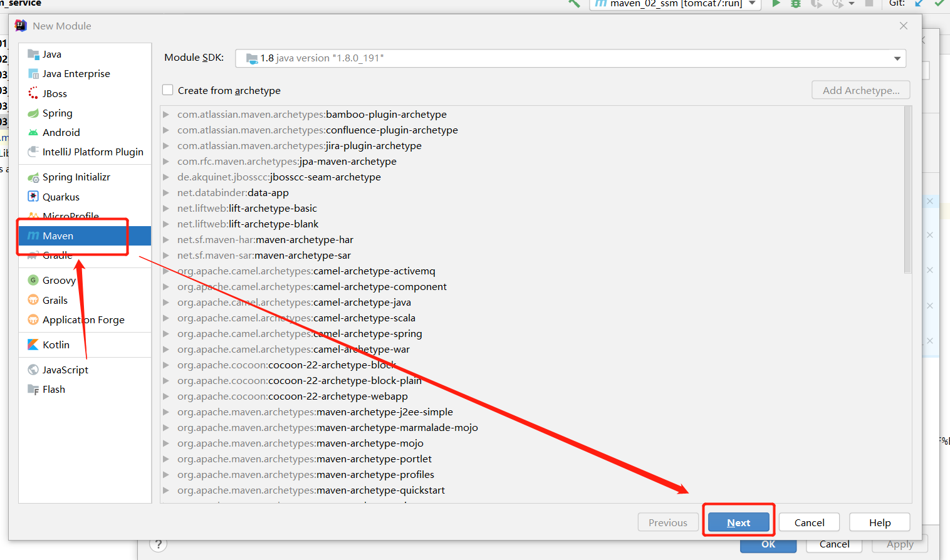Pick Spring from the module types
950x560 pixels.
click(x=85, y=113)
